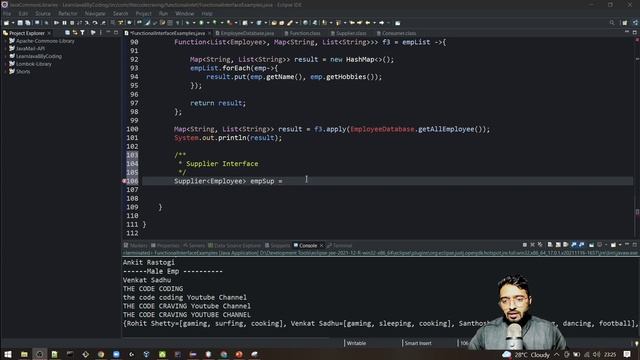This screenshot has height=360, width=640.
Task: Open the New file dropdown arrow
Action: 13,23
